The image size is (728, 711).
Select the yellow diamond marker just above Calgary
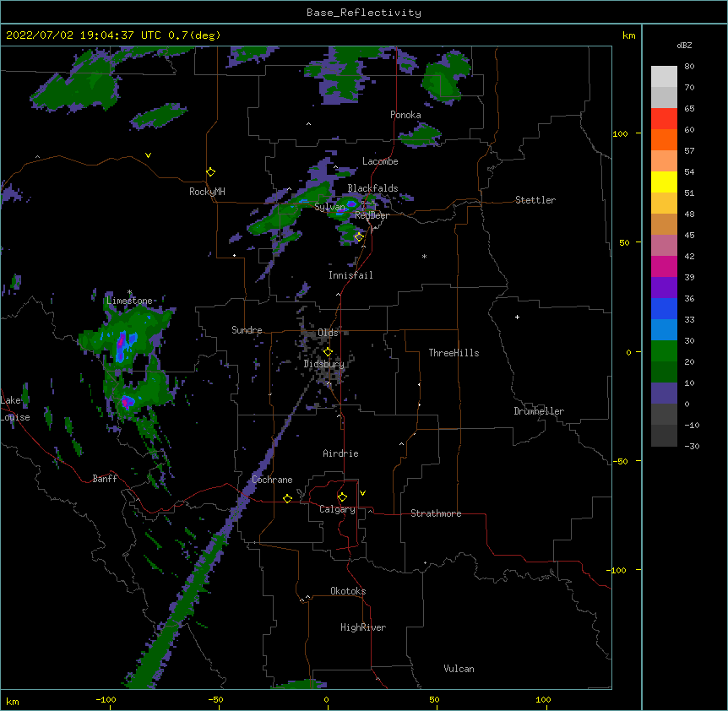[342, 497]
